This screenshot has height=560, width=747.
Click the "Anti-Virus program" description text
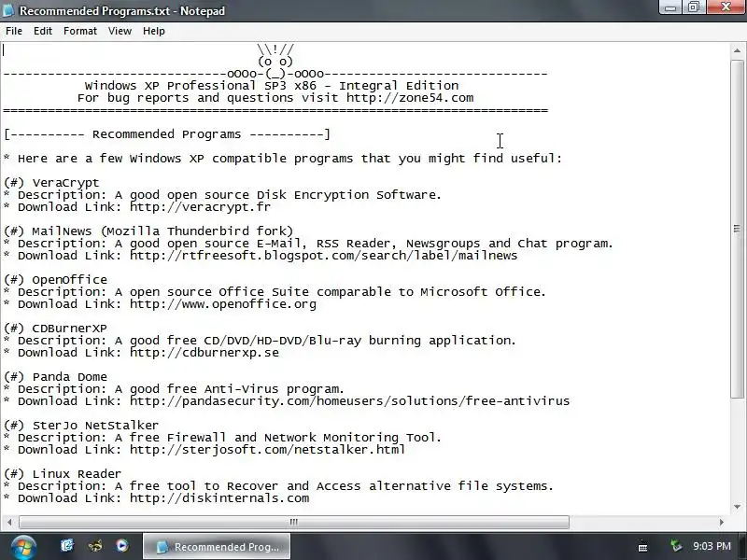[x=274, y=389]
